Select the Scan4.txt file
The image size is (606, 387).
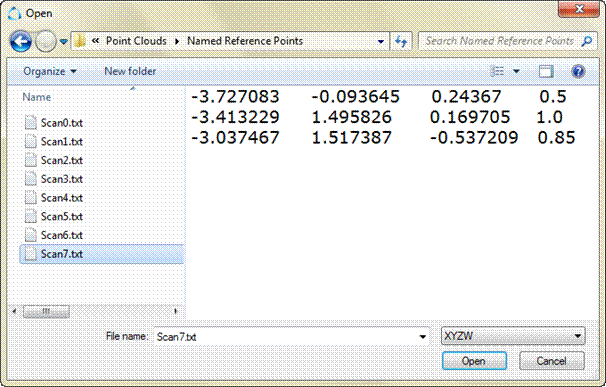[x=62, y=198]
